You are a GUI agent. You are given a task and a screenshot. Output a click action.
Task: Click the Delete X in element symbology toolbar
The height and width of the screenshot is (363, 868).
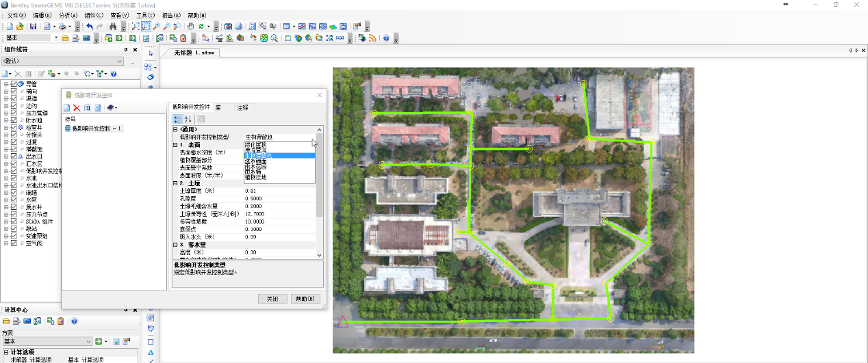pos(18,73)
